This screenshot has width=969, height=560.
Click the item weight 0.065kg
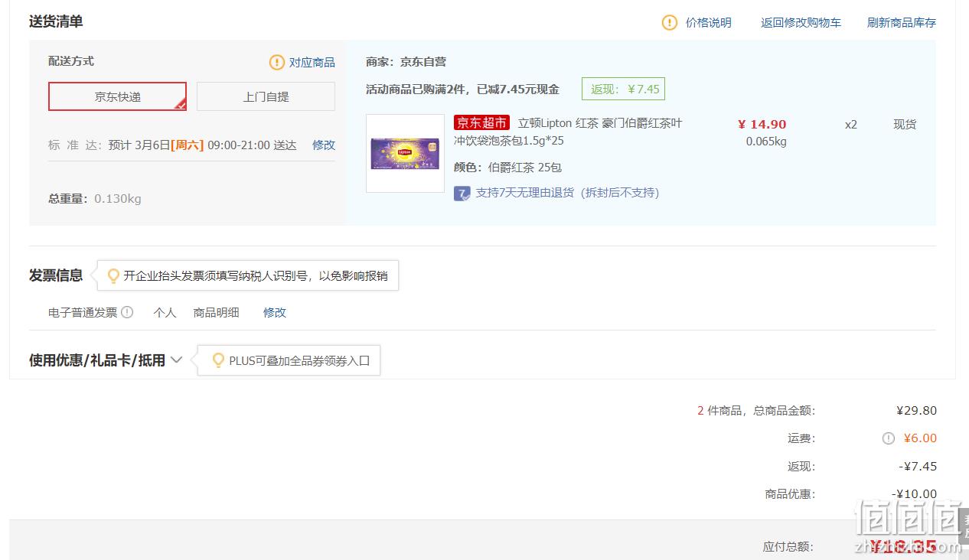[x=766, y=142]
